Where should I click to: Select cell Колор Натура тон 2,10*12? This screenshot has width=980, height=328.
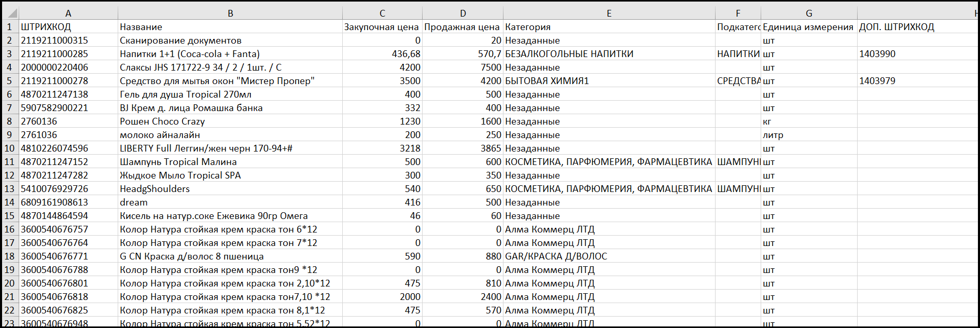230,283
